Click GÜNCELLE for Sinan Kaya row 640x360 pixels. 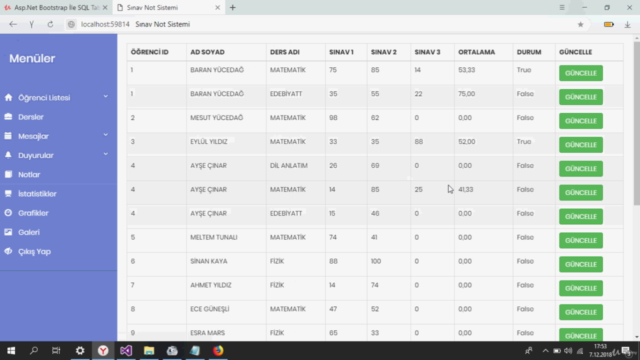[x=581, y=264]
